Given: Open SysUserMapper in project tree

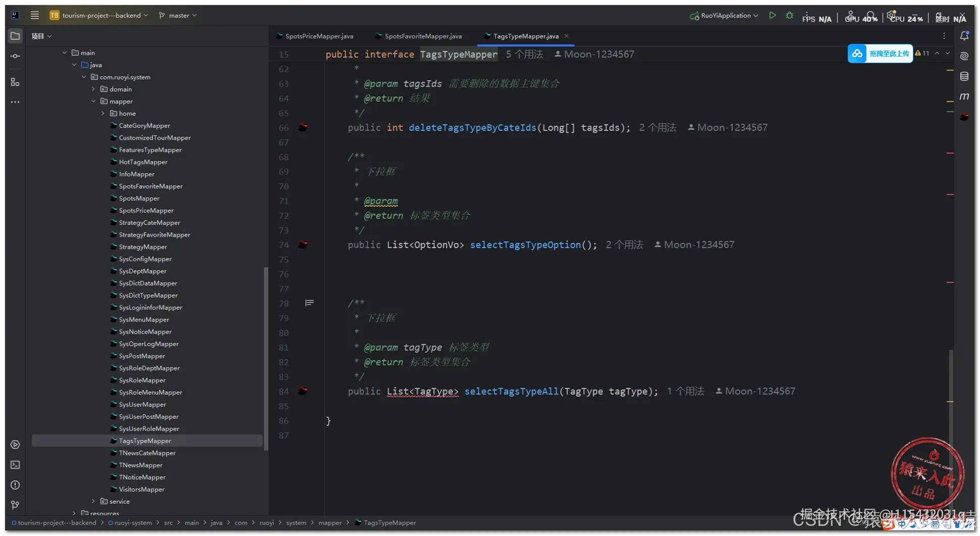Looking at the screenshot, I should point(142,404).
